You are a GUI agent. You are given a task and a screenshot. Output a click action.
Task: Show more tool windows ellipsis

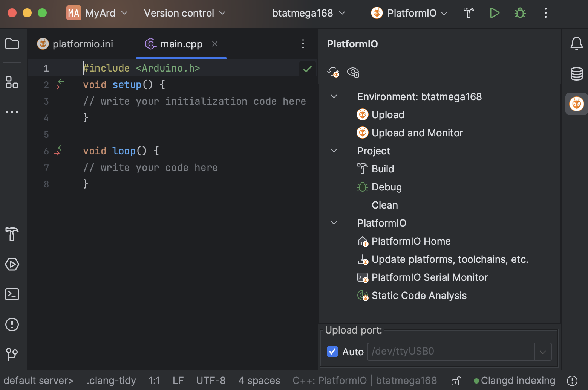[12, 112]
